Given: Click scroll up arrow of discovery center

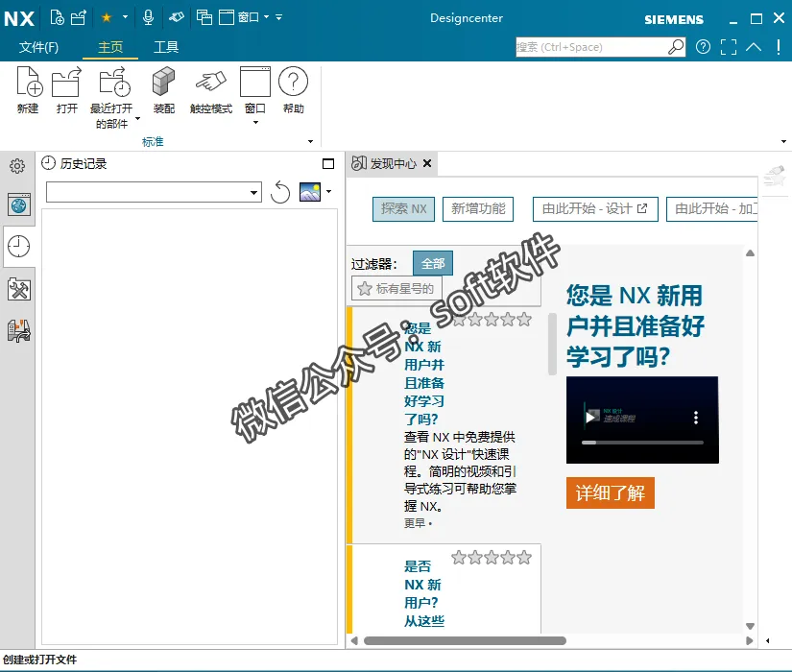Looking at the screenshot, I should coord(750,253).
